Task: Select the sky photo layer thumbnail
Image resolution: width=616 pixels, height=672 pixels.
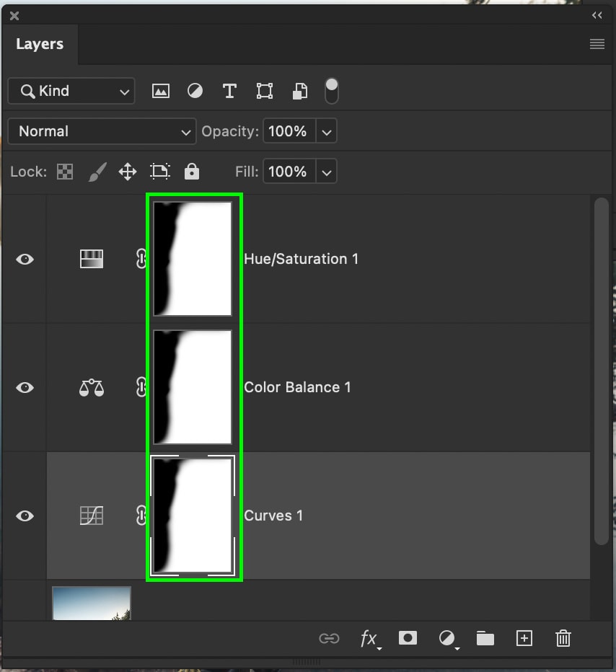Action: [x=92, y=603]
